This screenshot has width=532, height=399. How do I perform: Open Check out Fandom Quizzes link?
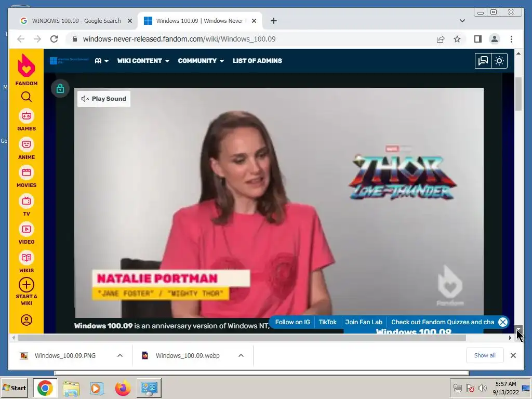click(x=443, y=322)
